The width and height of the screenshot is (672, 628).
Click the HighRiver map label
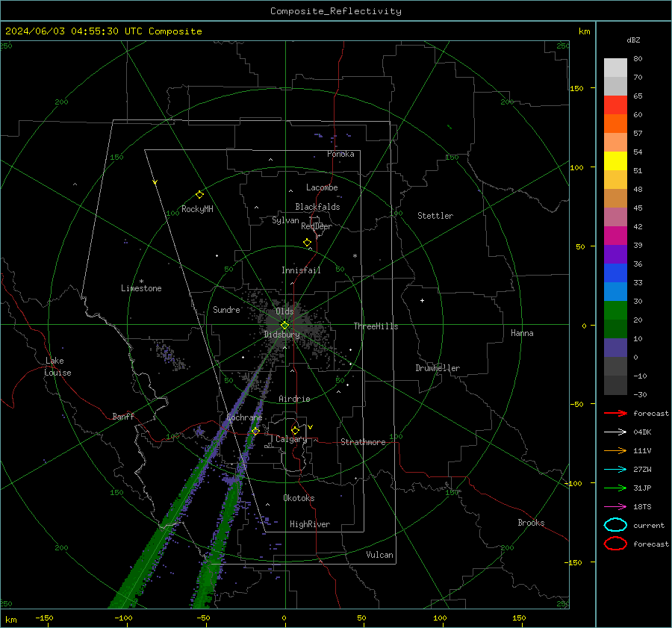[310, 524]
